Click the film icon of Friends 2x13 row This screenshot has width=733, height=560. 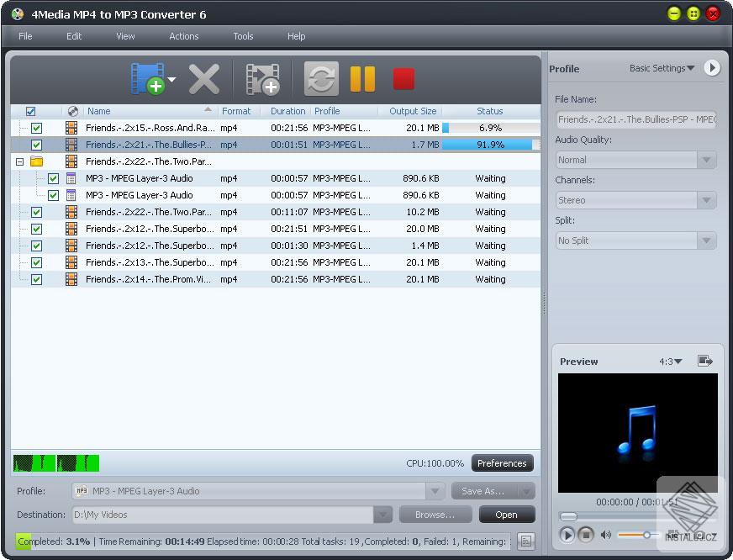(x=71, y=262)
